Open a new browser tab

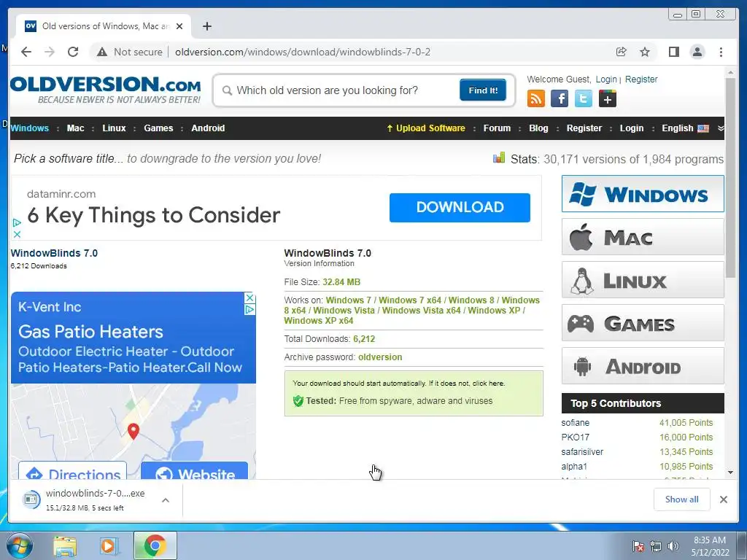click(206, 26)
